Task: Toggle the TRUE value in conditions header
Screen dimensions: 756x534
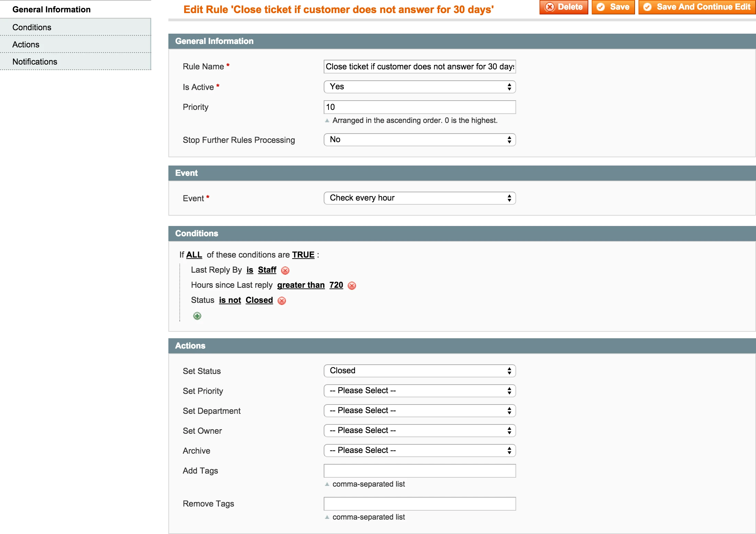Action: (x=303, y=255)
